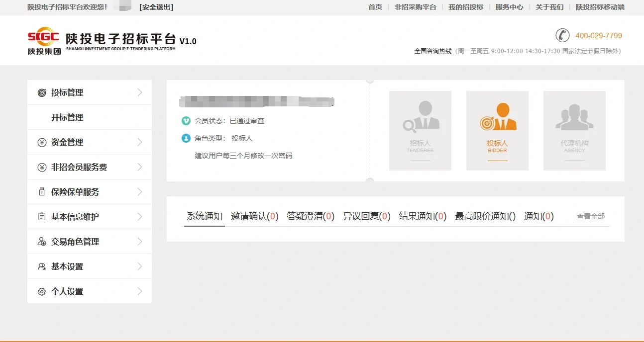
Task: Log out via the 安全退出 link
Action: click(x=156, y=7)
